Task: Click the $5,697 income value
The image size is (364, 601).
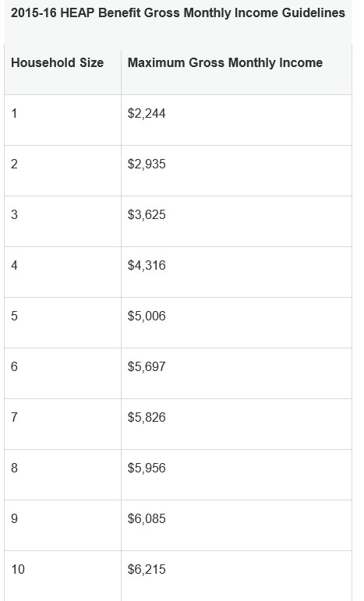Action: (147, 367)
